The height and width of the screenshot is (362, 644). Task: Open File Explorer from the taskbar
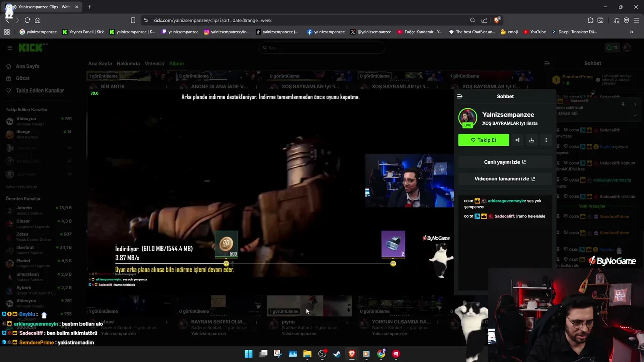pyautogui.click(x=307, y=354)
